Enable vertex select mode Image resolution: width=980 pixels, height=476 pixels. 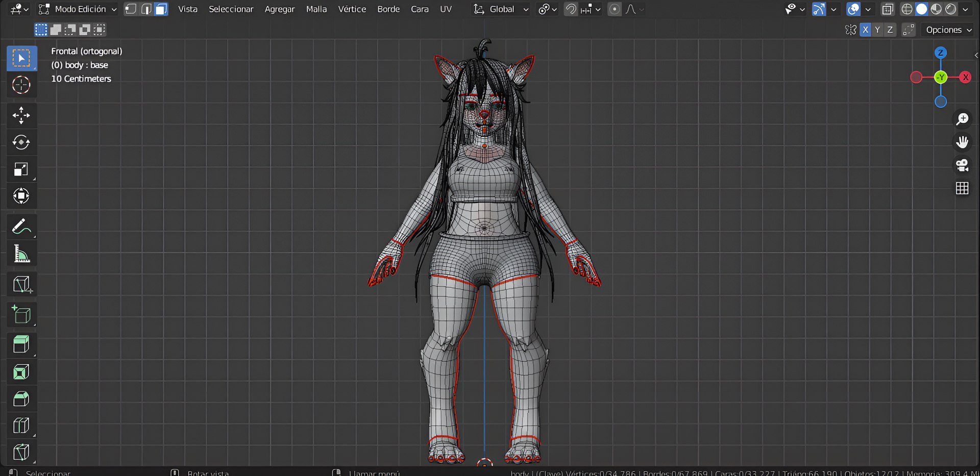point(131,9)
